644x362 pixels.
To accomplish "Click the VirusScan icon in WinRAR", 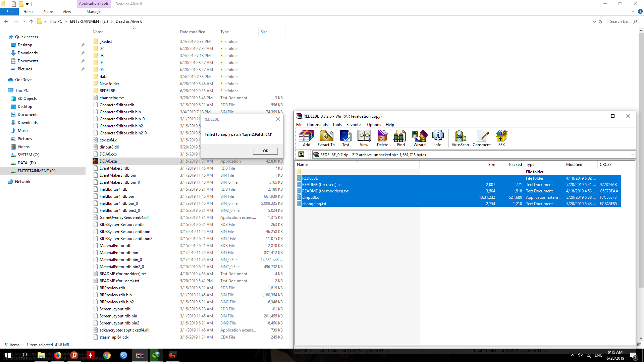I will (x=460, y=138).
